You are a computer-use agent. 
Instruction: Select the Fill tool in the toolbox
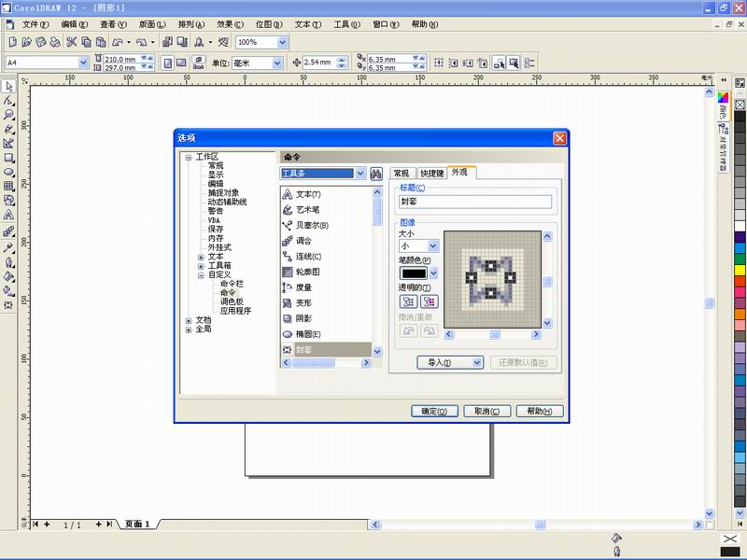click(8, 276)
